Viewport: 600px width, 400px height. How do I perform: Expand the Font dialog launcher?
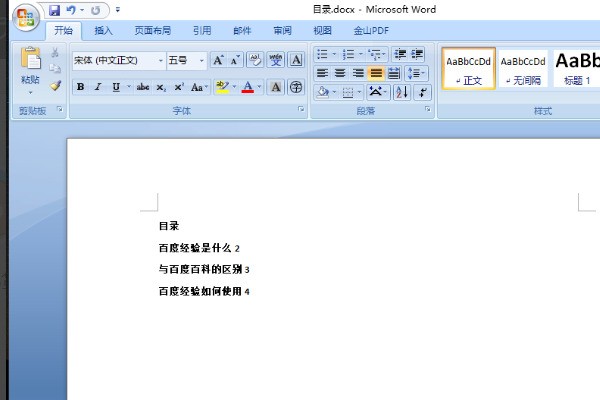pos(301,110)
